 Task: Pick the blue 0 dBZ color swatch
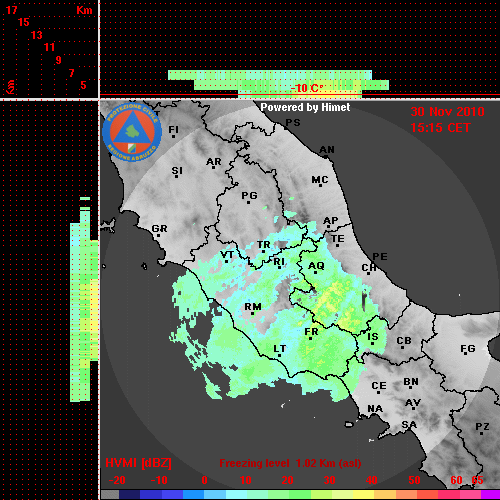[x=194, y=495]
